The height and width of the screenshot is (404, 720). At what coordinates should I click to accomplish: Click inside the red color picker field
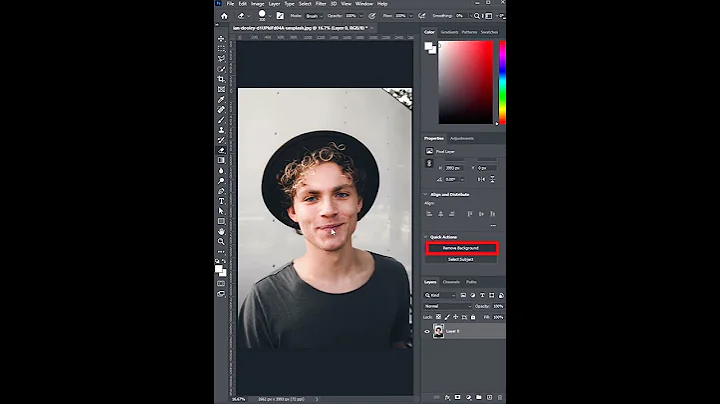(466, 82)
